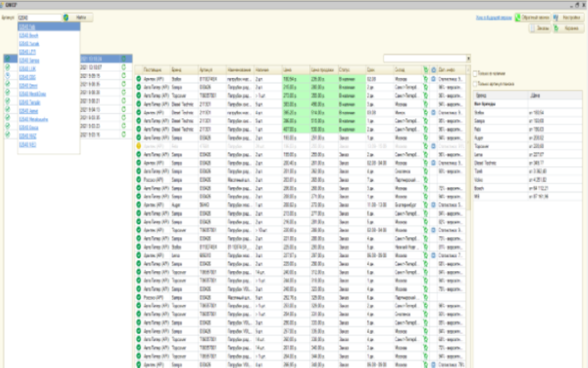Click blue info icon in first results row
The height and width of the screenshot is (368, 588).
pos(433,79)
